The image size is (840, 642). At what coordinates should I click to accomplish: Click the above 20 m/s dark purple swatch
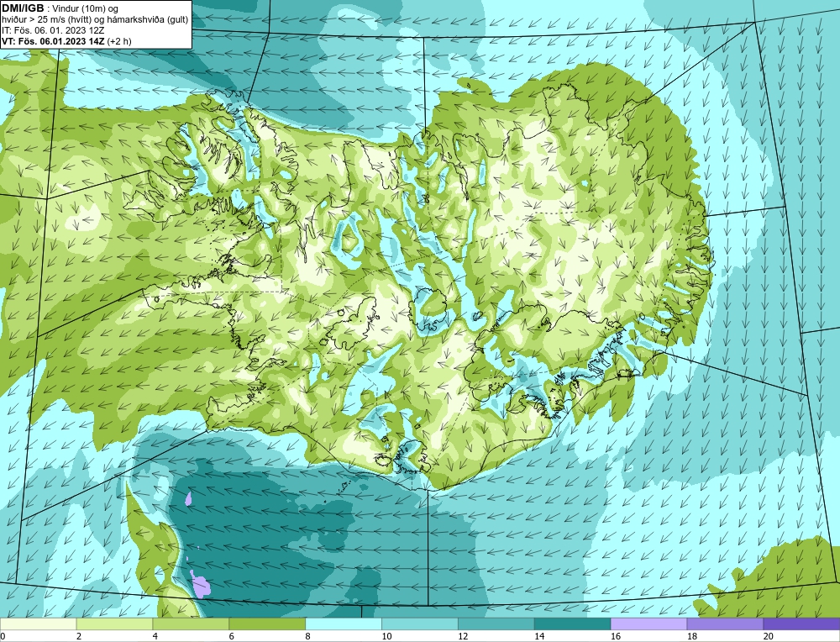801,624
